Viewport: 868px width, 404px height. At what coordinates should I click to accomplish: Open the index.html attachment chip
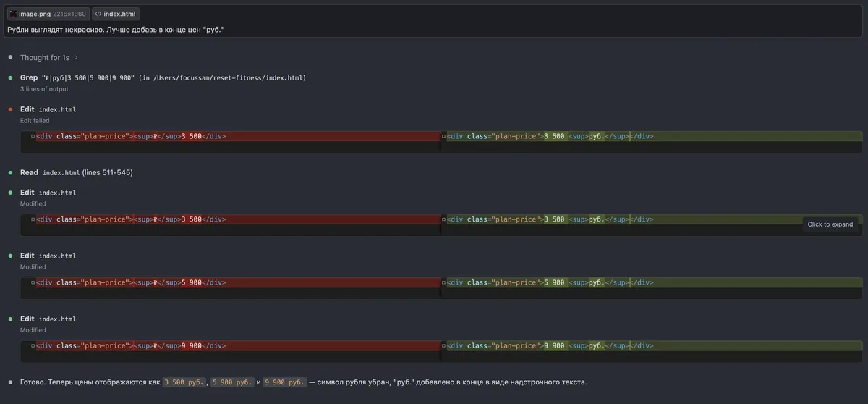click(x=115, y=14)
